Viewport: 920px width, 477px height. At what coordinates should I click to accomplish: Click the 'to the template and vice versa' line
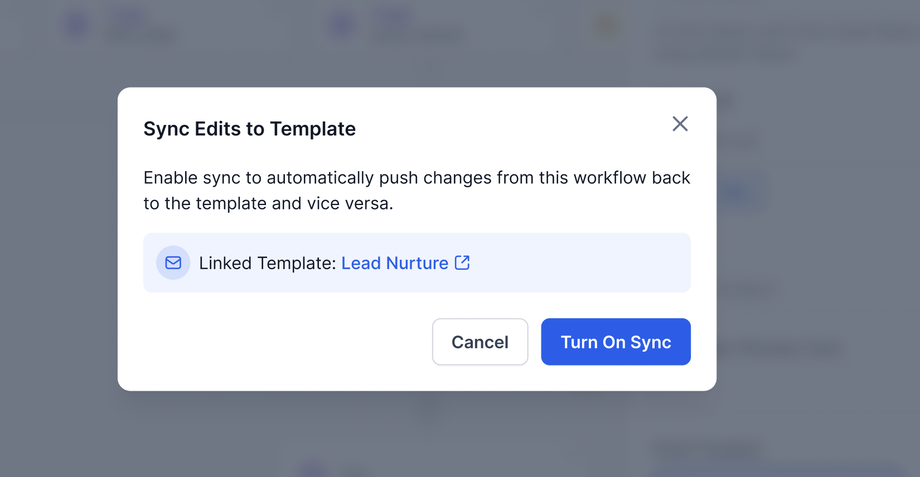268,203
